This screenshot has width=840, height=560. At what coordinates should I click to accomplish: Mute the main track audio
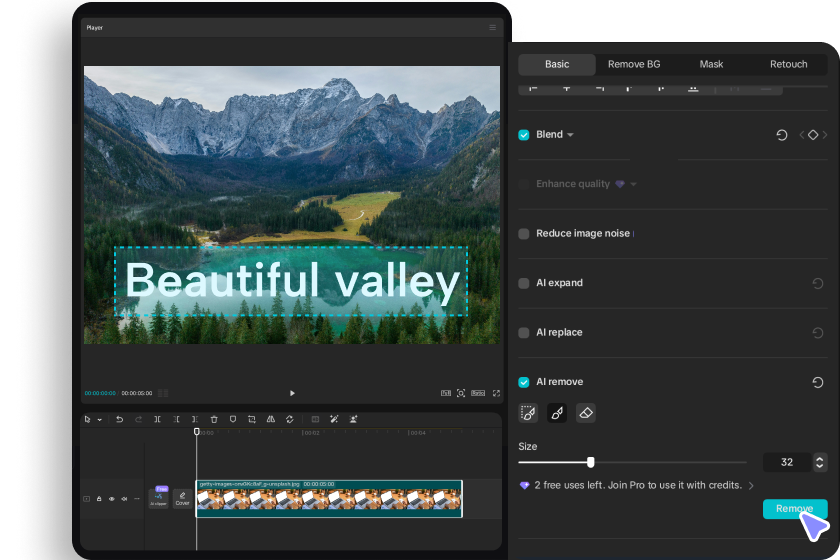(x=124, y=499)
